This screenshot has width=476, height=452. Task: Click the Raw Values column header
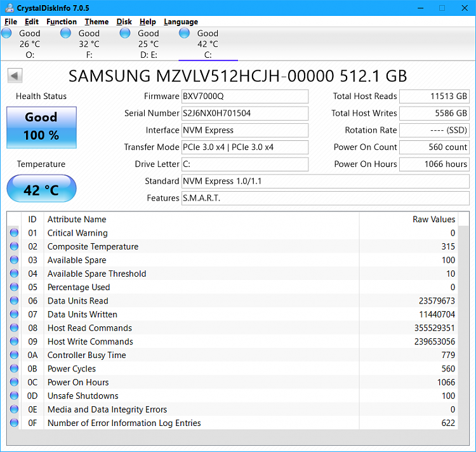[409, 219]
